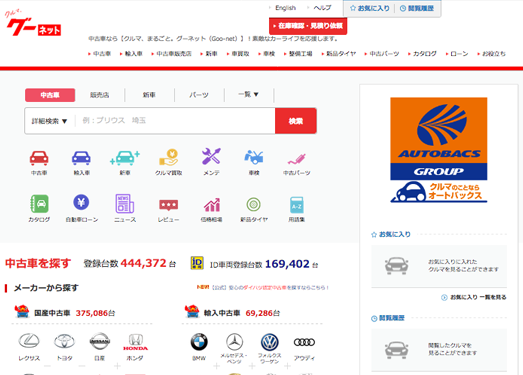Open the ダイハツ認定中古車 NEW promo link
This screenshot has width=523, height=375.
[263, 287]
